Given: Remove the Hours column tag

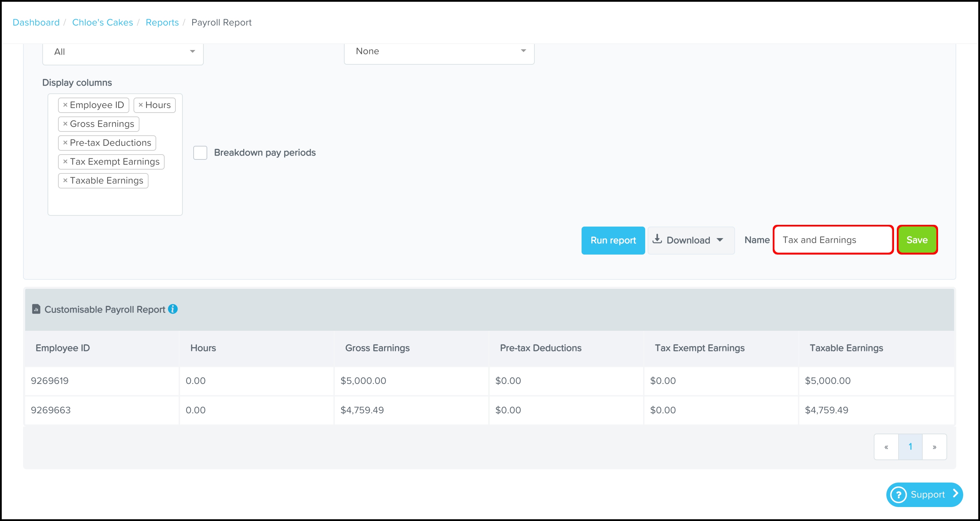Looking at the screenshot, I should (x=140, y=105).
